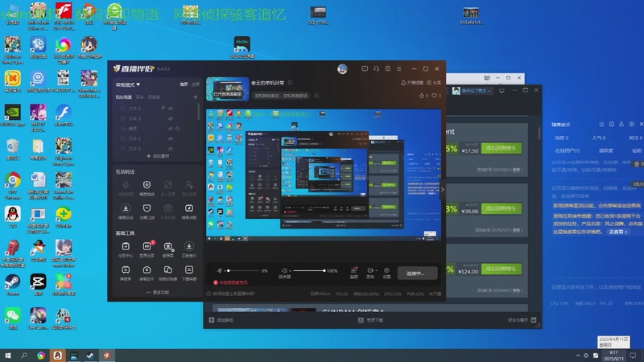Click the lock icon in 弹幕助手 panel header
Image resolution: width=644 pixels, height=362 pixels.
tap(621, 125)
